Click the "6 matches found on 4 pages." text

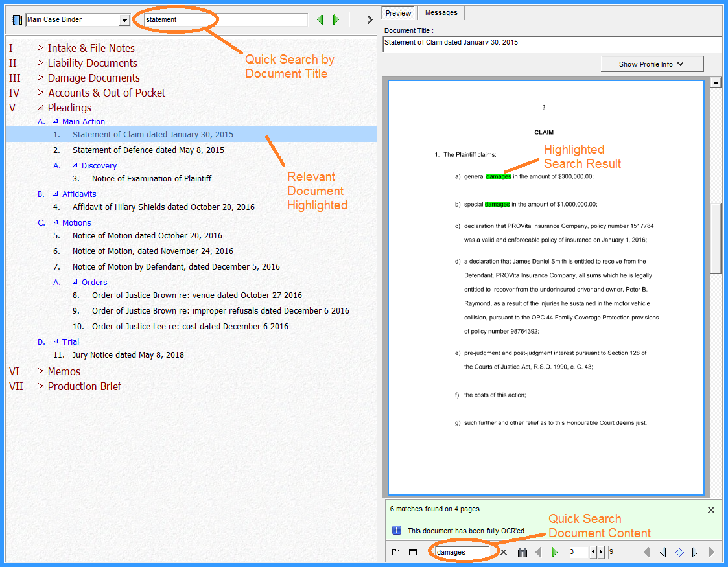coord(436,509)
